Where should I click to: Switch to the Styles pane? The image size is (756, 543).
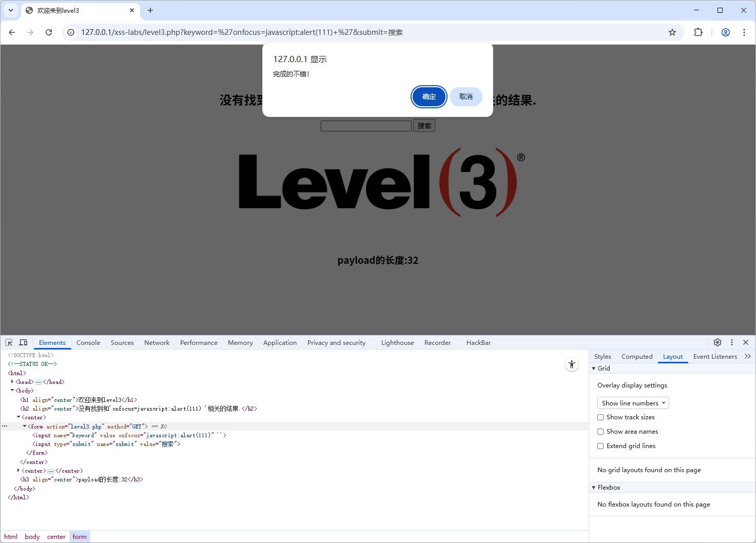tap(603, 357)
